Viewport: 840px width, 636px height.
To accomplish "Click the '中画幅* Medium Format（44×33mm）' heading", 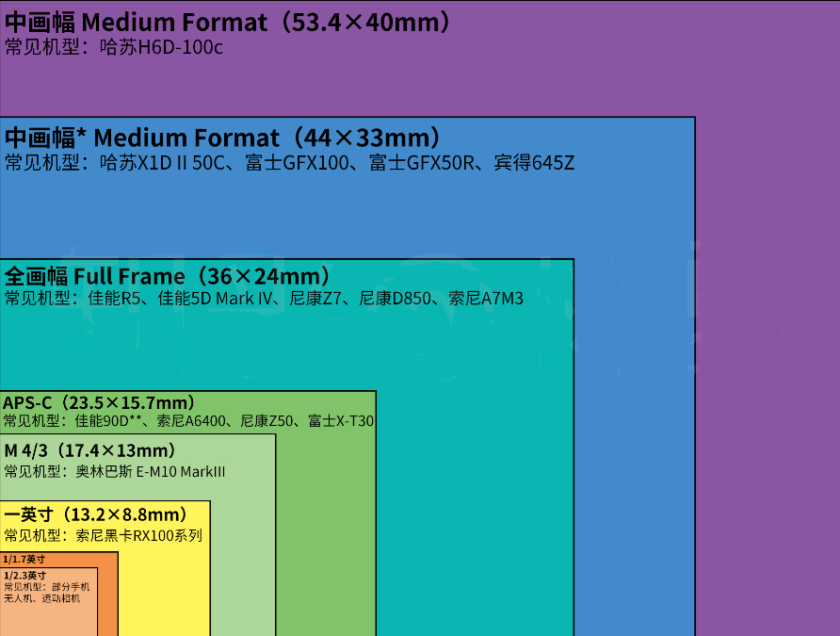I will 224,138.
